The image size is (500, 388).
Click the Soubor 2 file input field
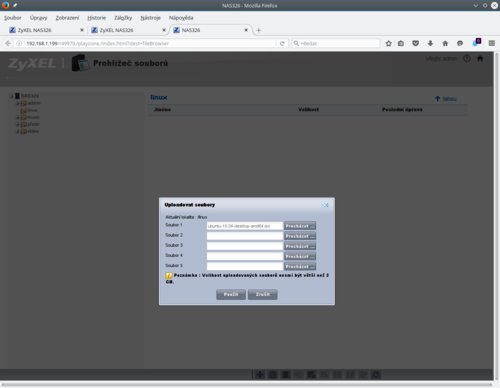[x=245, y=236]
